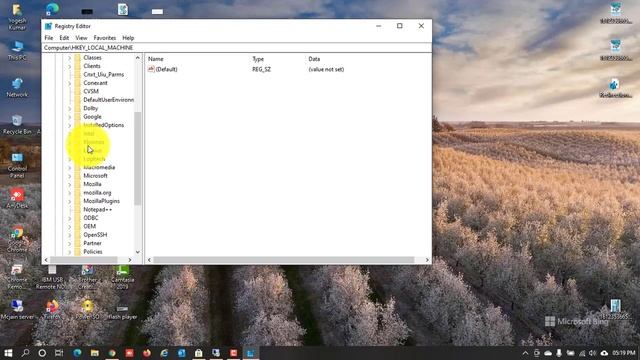Launch Microsoft Edge from taskbar
Viewport: 640px width, 360px height.
[x=77, y=353]
